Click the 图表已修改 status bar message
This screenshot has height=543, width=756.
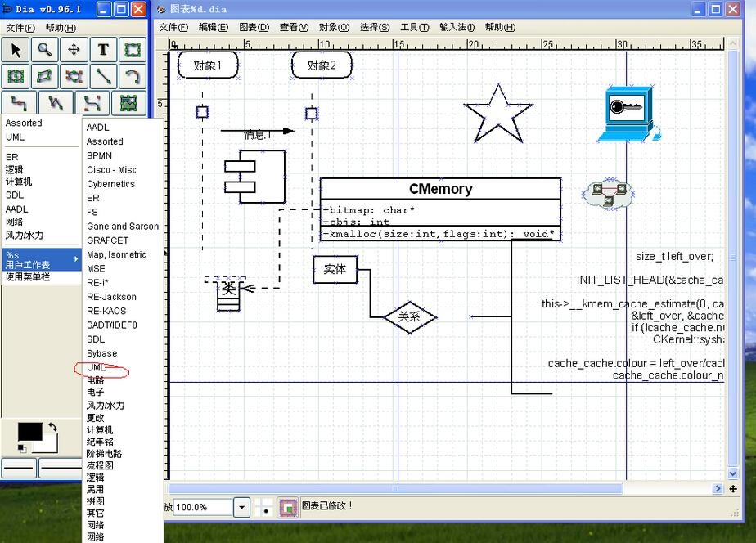[x=327, y=505]
